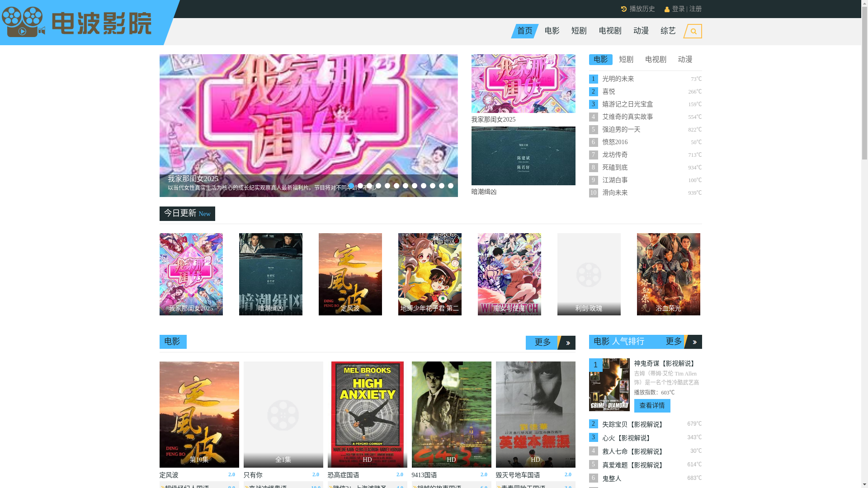
Task: Open ranked item 喜悦
Action: (x=609, y=92)
